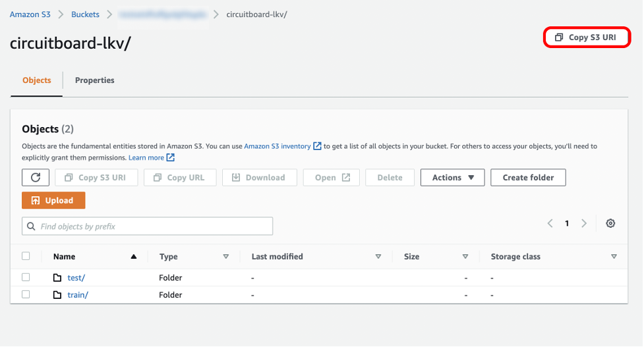Click the Last modified column header
The image size is (644, 347).
[278, 257]
